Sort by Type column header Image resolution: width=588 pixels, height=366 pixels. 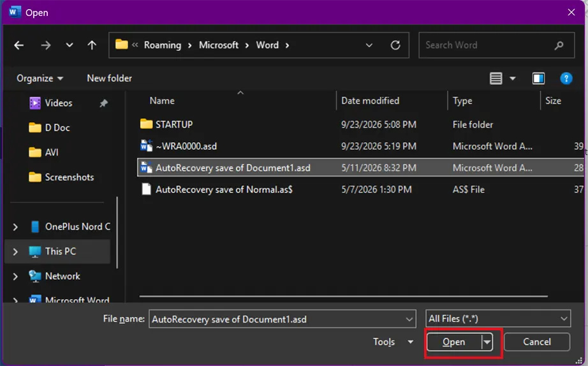[462, 101]
